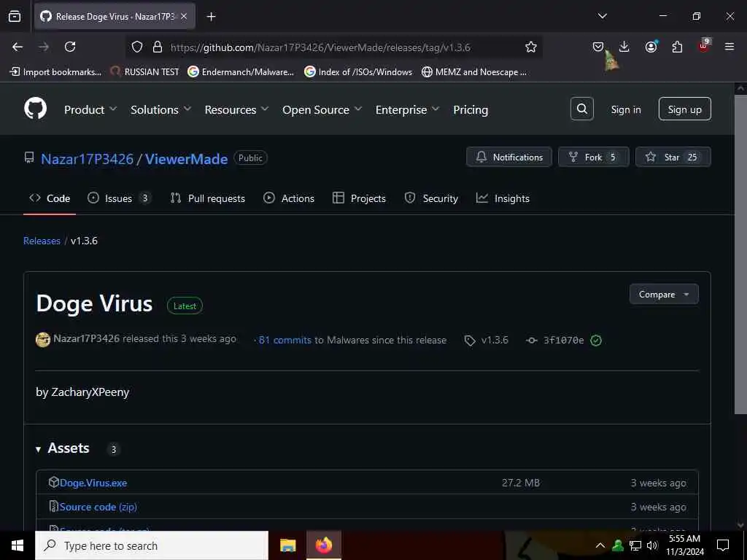Screen dimensions: 747x560
Task: Open the list all tabs chevron
Action: pos(602,16)
